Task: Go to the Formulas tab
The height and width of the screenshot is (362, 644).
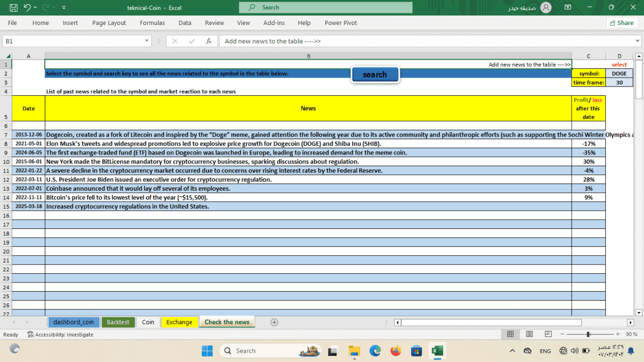Action: [152, 23]
